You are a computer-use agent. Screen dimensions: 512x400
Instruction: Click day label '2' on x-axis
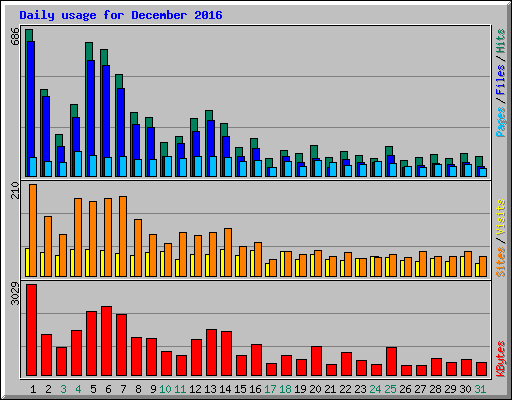coord(48,389)
